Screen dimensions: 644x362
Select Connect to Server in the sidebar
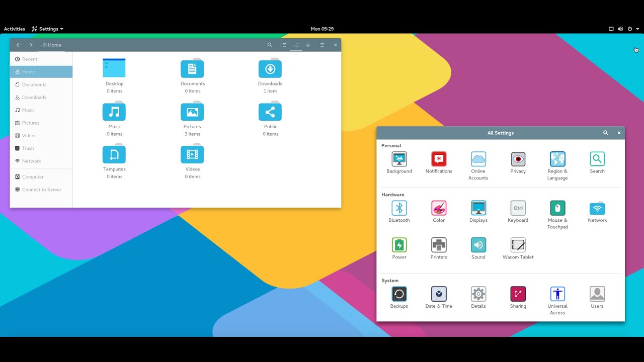click(x=41, y=190)
